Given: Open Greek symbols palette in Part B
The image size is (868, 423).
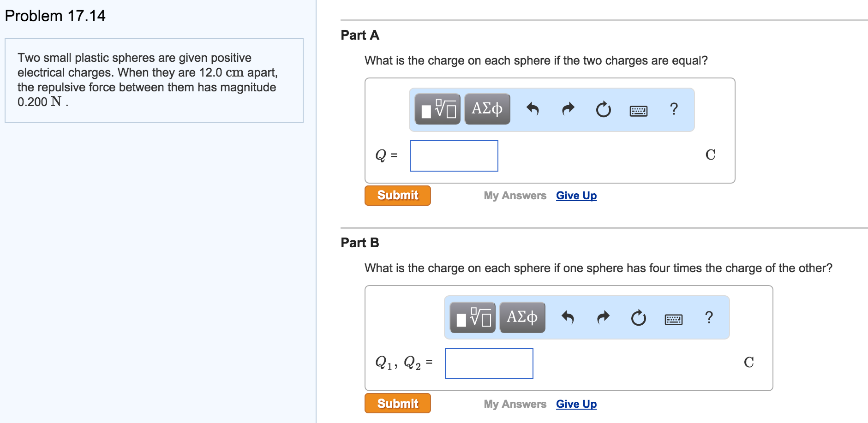Looking at the screenshot, I should click(522, 317).
